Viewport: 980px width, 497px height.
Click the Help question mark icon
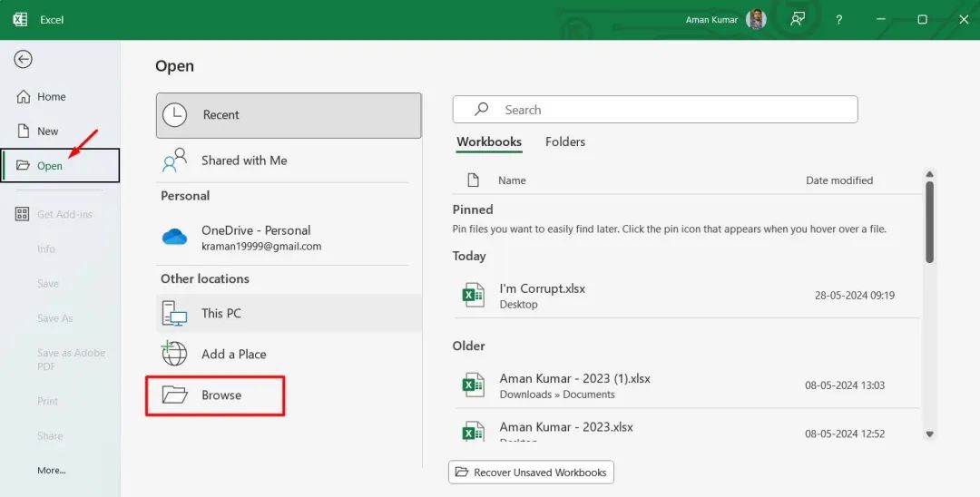point(838,20)
